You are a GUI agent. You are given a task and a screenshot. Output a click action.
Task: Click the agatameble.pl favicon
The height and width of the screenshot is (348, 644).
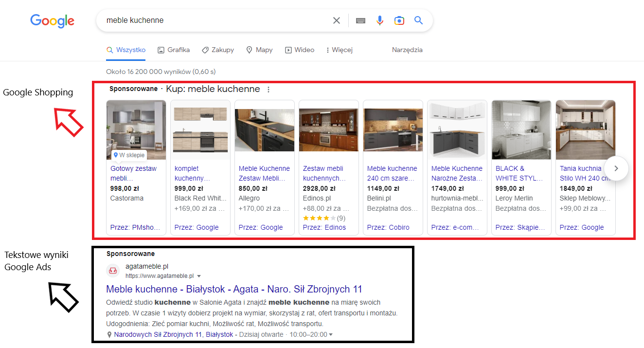(113, 271)
